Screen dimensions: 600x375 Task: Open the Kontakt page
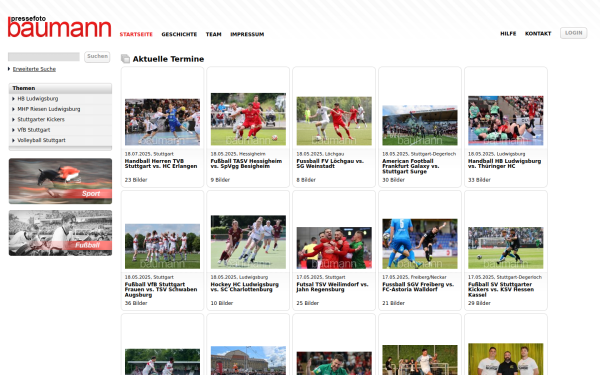point(538,34)
